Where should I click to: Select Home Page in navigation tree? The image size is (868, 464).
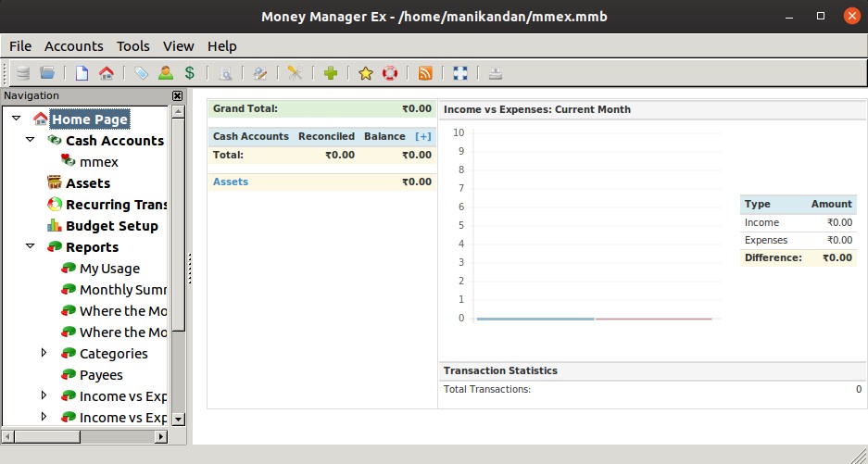pyautogui.click(x=90, y=119)
